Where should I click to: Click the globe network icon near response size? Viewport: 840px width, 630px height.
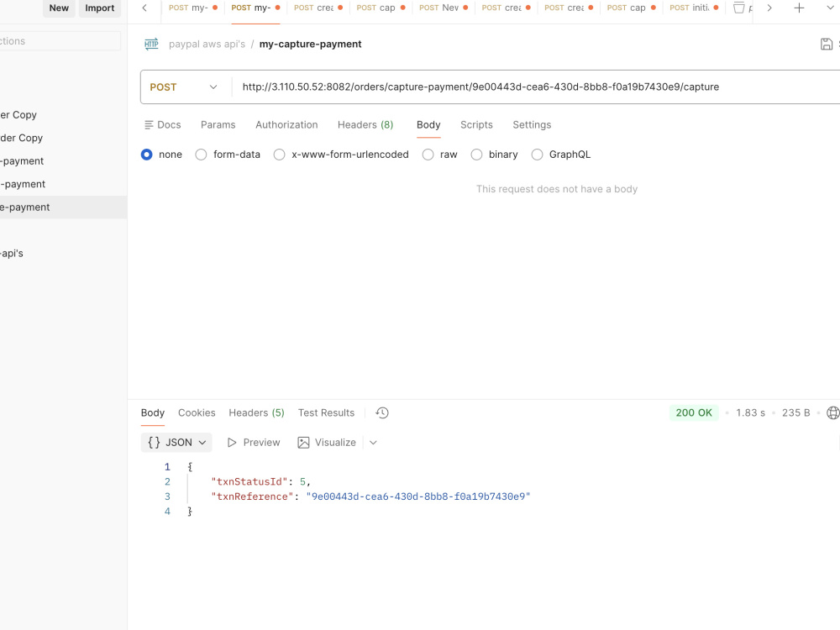tap(833, 413)
